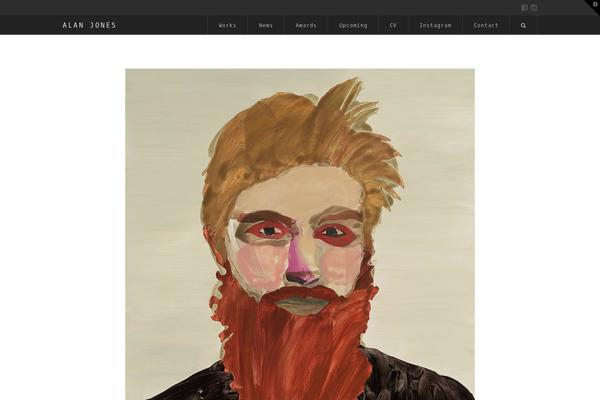The height and width of the screenshot is (400, 600).
Task: Open the News menu item
Action: pos(265,25)
